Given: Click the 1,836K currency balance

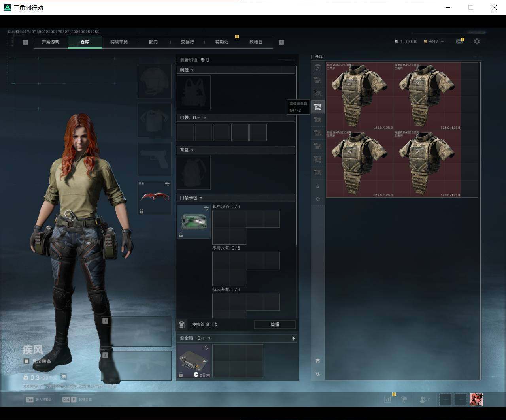Looking at the screenshot, I should [x=406, y=41].
